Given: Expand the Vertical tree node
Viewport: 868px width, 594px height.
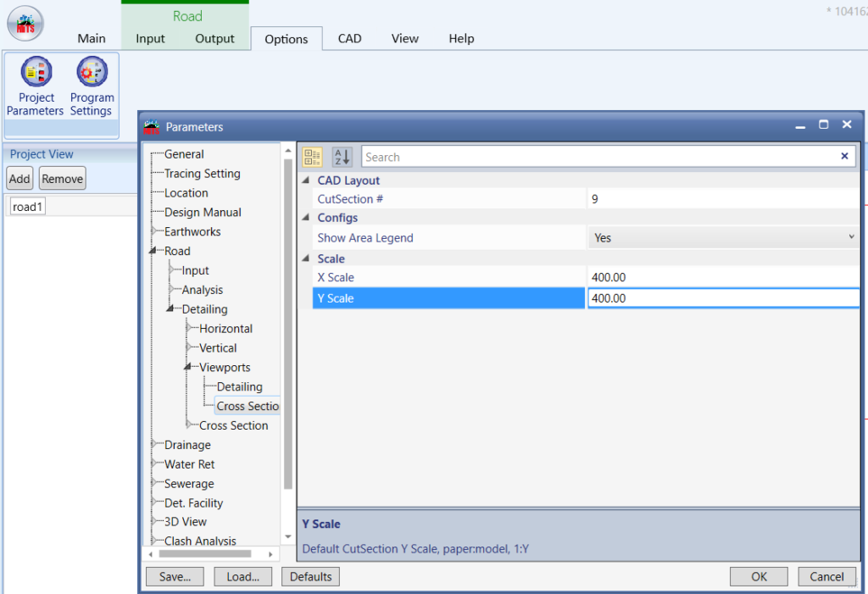Looking at the screenshot, I should point(189,347).
